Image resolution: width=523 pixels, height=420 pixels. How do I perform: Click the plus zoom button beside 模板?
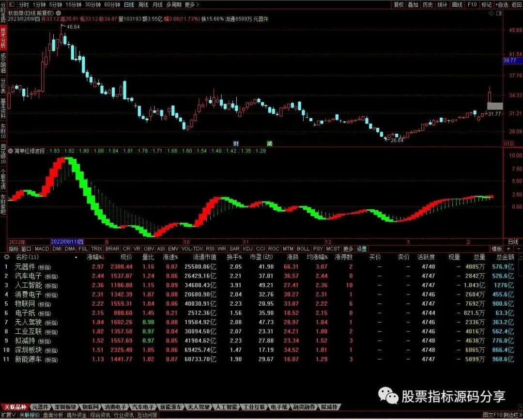point(508,249)
